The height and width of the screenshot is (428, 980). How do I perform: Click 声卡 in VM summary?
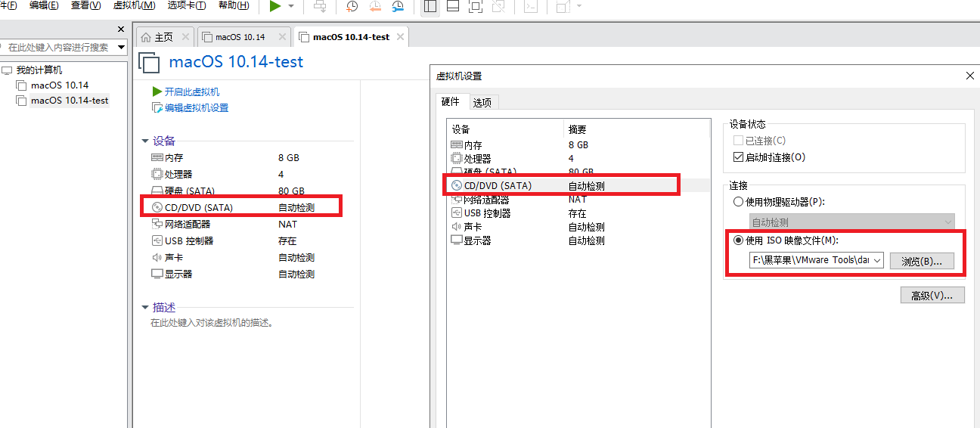[174, 257]
